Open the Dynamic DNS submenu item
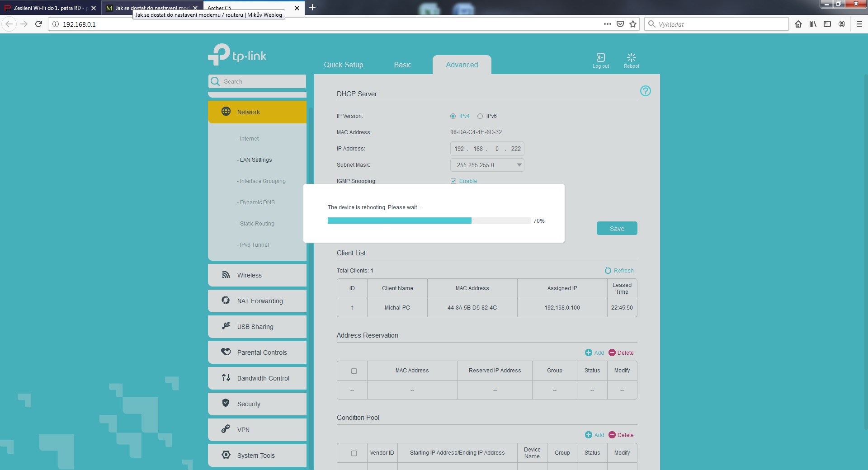The image size is (868, 470). (x=256, y=202)
